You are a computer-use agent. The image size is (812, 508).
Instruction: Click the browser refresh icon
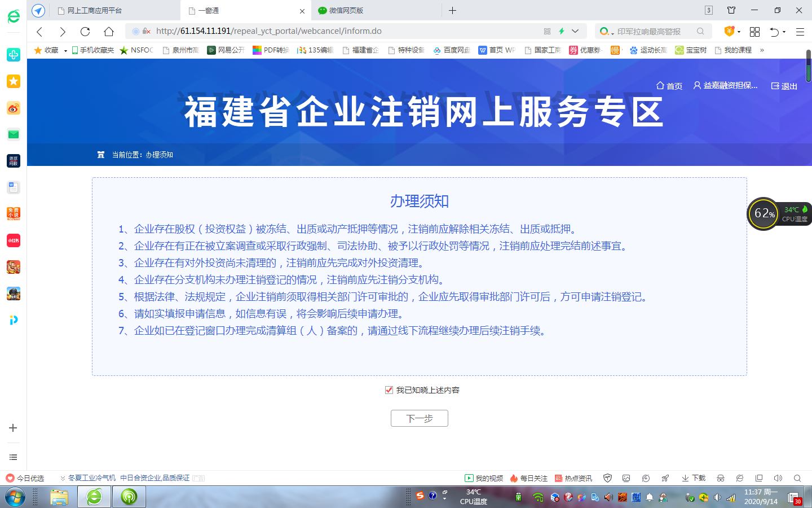click(x=85, y=32)
